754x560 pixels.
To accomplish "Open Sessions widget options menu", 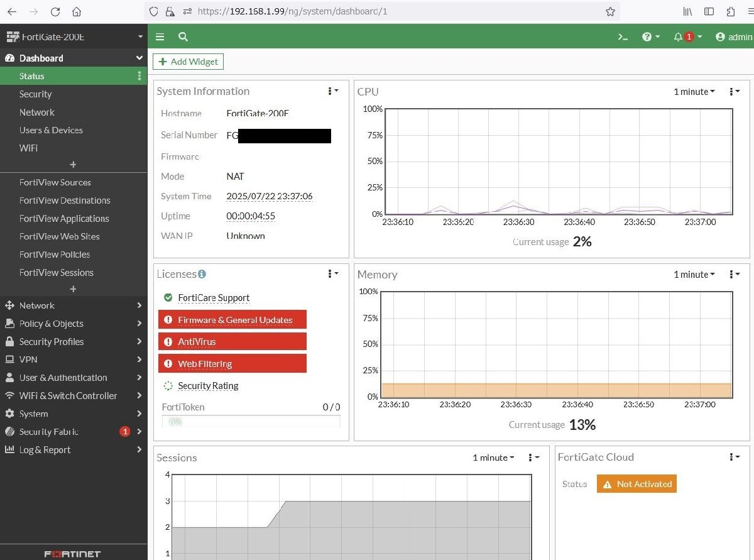I will (x=533, y=458).
